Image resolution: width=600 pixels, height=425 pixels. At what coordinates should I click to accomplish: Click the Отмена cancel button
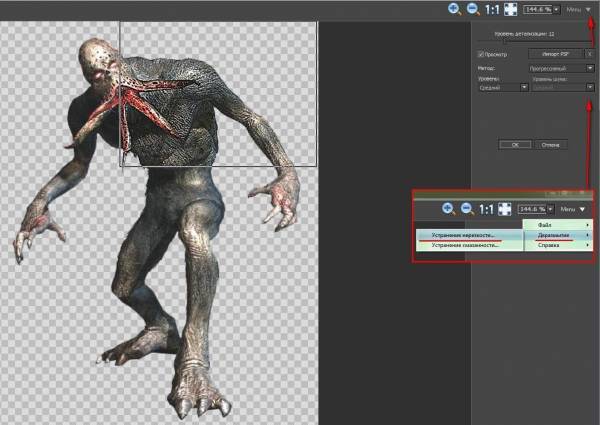click(x=547, y=144)
